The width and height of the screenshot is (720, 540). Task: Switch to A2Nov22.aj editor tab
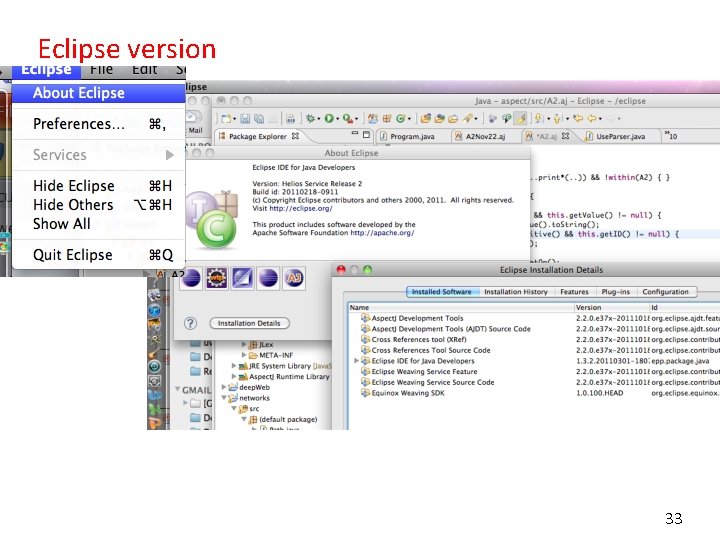click(485, 136)
